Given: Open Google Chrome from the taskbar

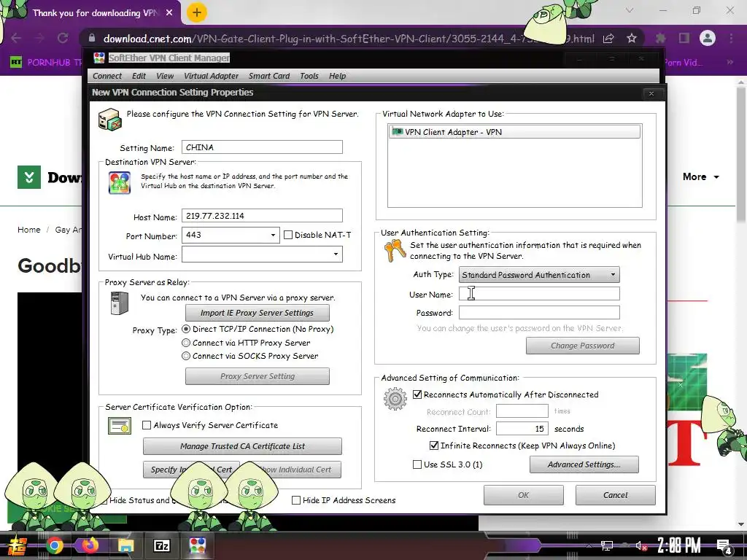Looking at the screenshot, I should coord(54,545).
